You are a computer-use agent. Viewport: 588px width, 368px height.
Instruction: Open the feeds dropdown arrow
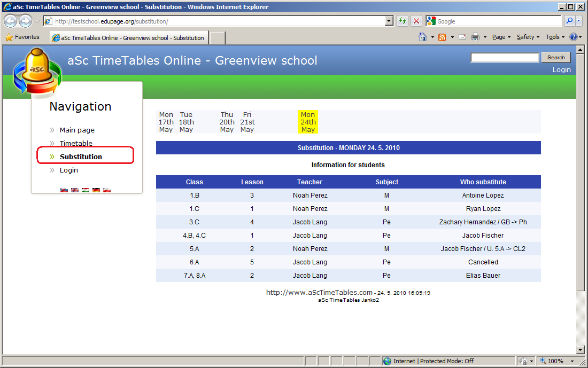(452, 37)
